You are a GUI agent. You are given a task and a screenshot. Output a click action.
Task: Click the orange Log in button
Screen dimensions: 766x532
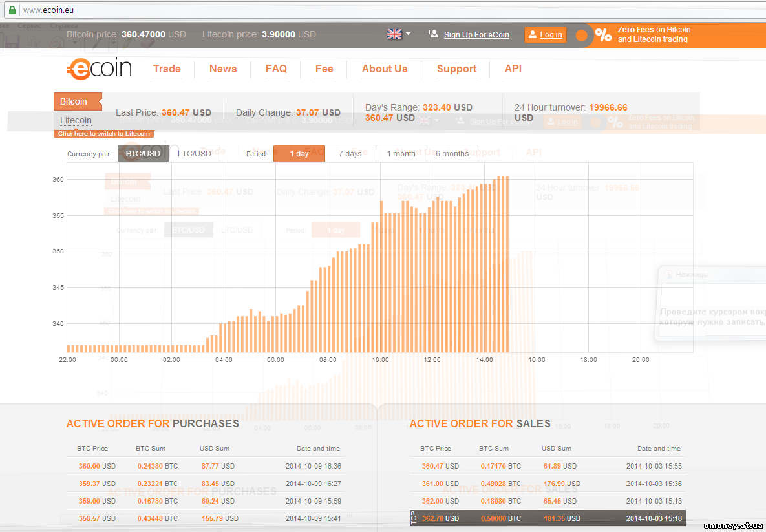point(545,35)
